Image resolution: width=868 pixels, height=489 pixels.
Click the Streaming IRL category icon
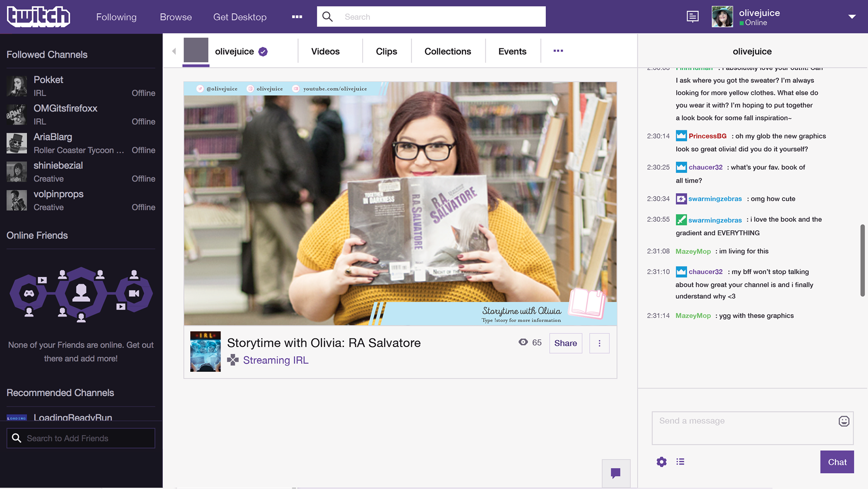point(233,360)
